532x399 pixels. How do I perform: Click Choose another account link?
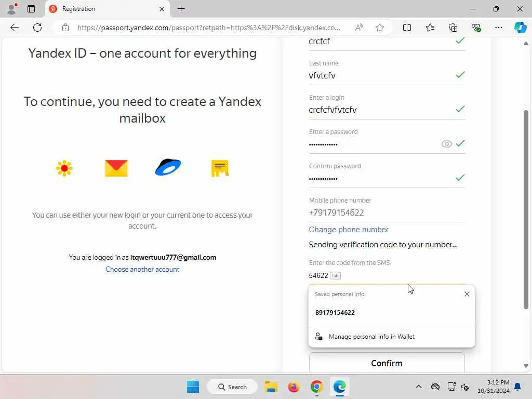[142, 270]
